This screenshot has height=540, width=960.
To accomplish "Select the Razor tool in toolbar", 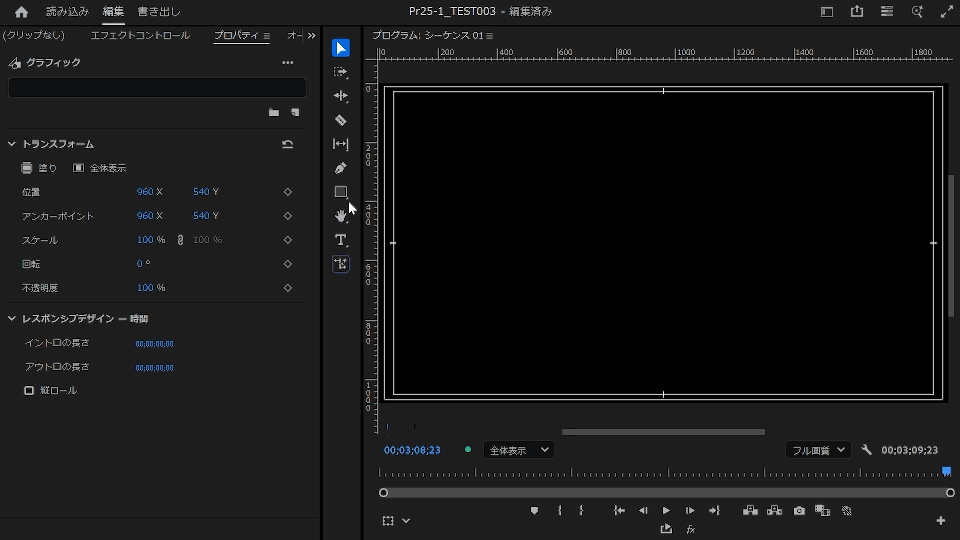I will click(341, 120).
